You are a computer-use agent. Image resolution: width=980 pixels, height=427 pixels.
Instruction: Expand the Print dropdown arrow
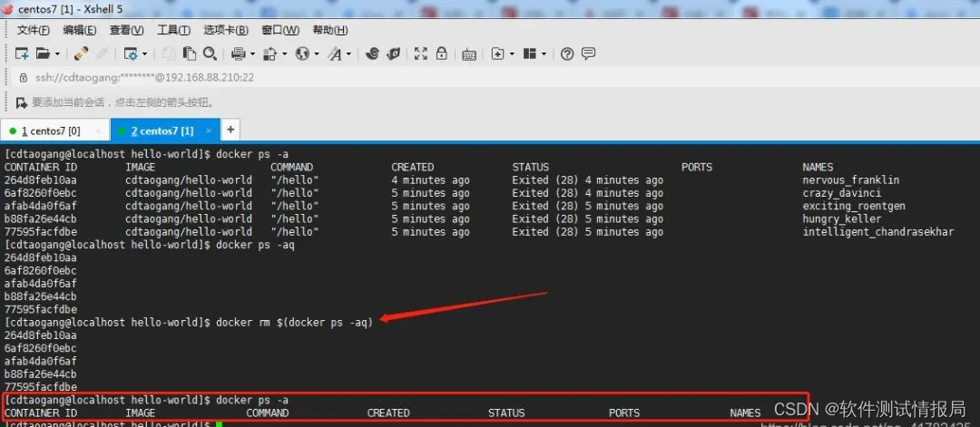[x=253, y=54]
